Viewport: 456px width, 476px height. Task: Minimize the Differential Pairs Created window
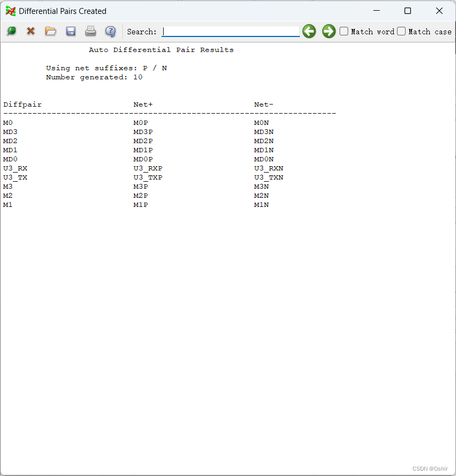coord(377,11)
